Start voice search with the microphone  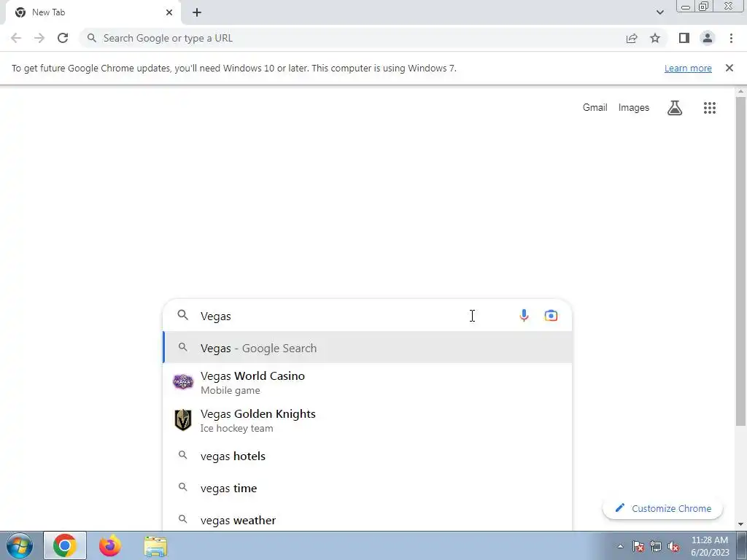(524, 316)
